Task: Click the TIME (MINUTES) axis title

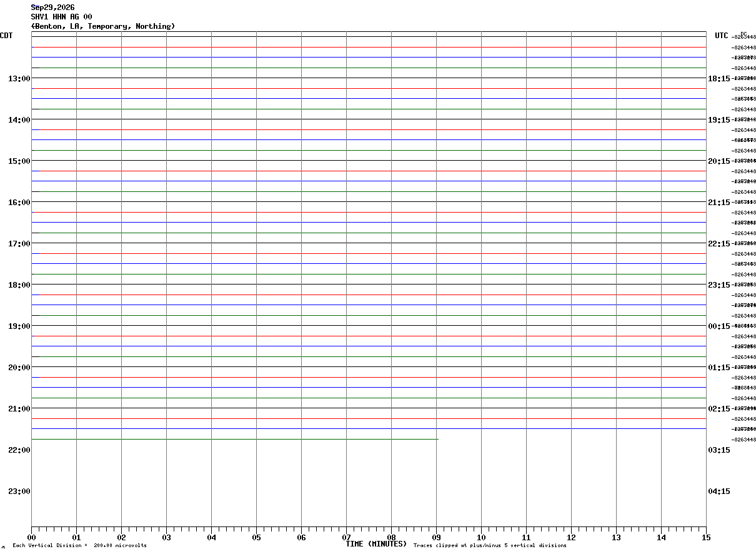Action: pyautogui.click(x=376, y=544)
